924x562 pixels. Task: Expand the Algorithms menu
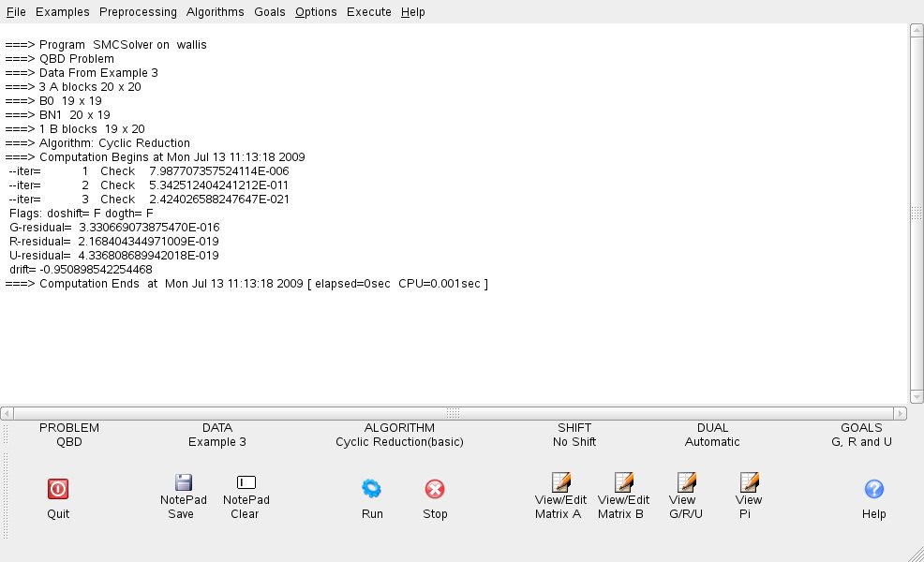click(x=215, y=12)
